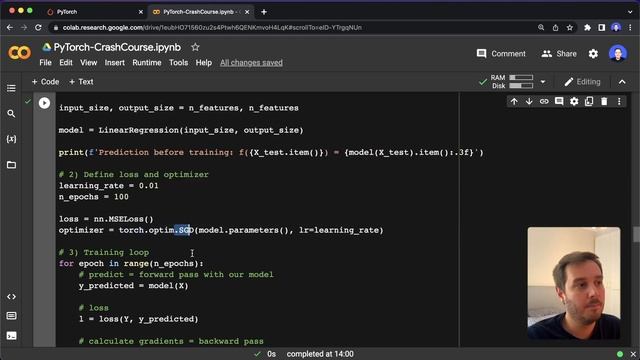Image resolution: width=640 pixels, height=360 pixels.
Task: Delete the cell trash icon
Action: click(x=604, y=102)
